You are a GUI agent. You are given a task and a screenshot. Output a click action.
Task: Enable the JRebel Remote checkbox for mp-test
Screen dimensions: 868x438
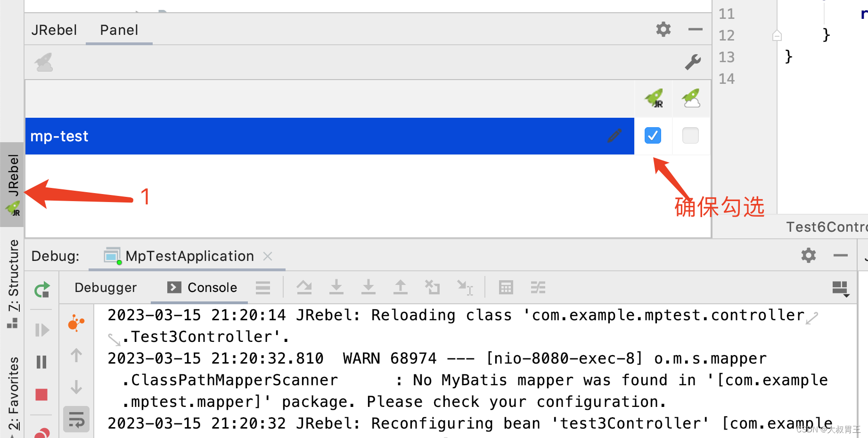(690, 136)
